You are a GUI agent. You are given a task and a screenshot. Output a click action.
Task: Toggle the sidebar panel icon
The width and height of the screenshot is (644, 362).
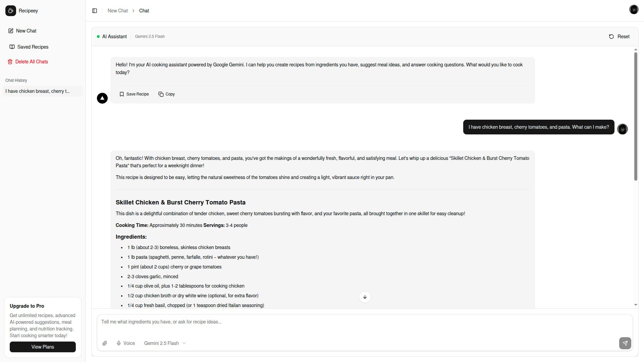(x=95, y=11)
